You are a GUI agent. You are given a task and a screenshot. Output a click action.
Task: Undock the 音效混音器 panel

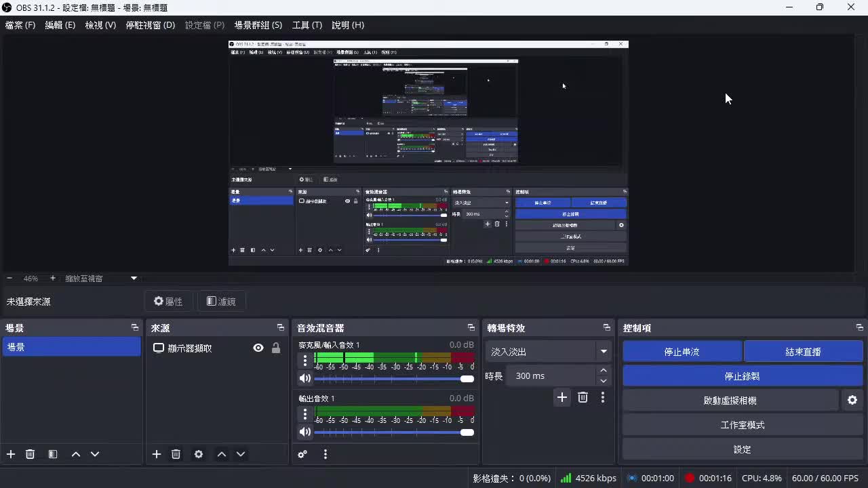point(471,327)
